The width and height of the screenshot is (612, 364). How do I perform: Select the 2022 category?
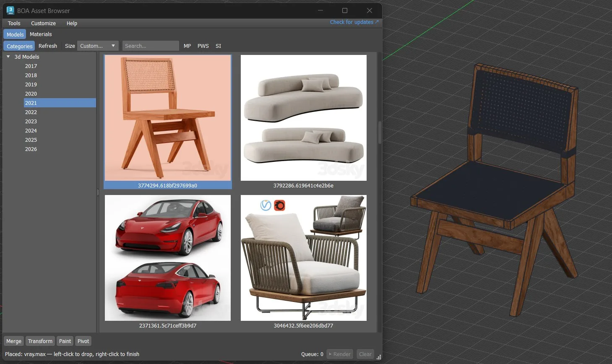[x=31, y=112]
